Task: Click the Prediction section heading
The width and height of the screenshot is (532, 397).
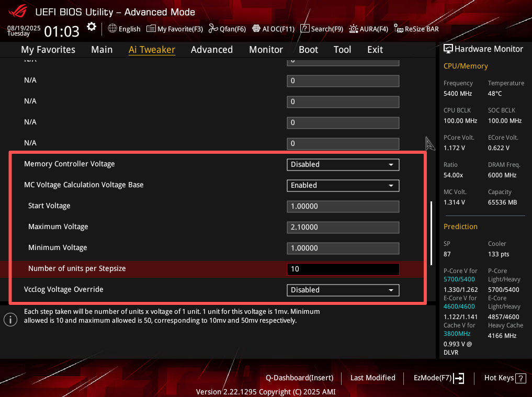Action: 460,226
